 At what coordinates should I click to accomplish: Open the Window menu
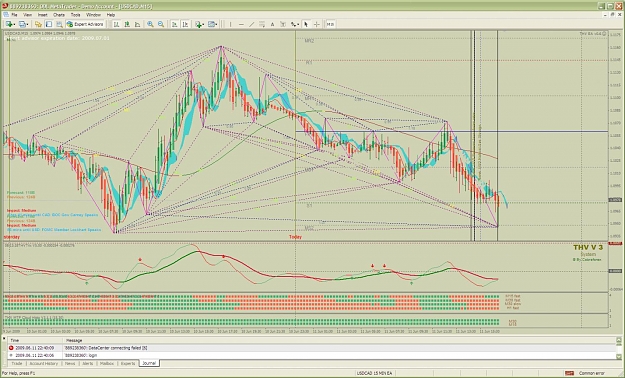[93, 15]
